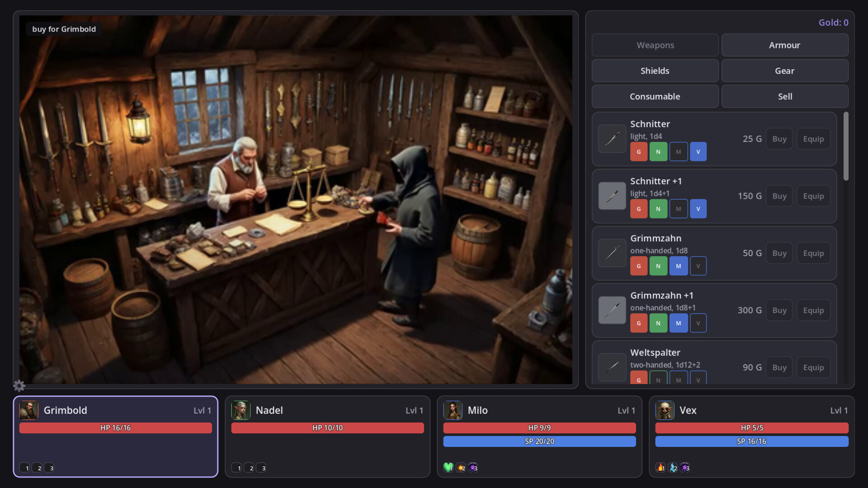Click Milo's portrait icon
Screen dimensions: 868x488
(453, 410)
